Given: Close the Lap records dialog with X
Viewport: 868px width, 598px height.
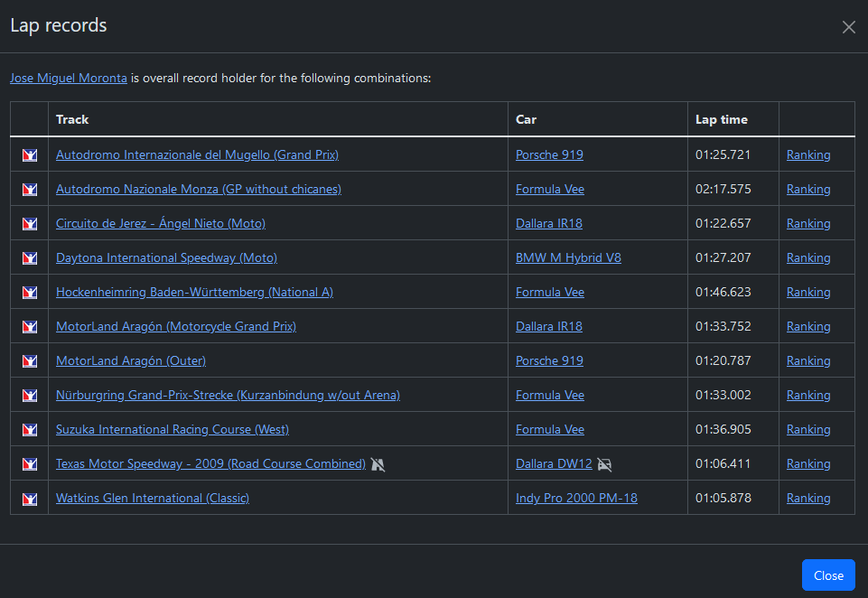Looking at the screenshot, I should (x=848, y=27).
